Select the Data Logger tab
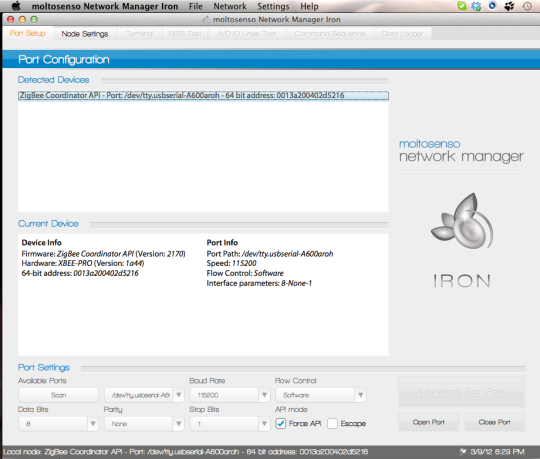 403,34
